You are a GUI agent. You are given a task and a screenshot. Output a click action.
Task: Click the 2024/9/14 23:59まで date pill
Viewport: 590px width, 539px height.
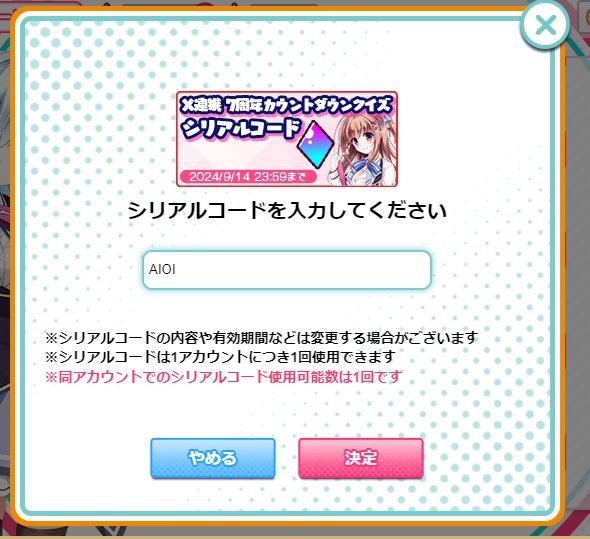248,177
